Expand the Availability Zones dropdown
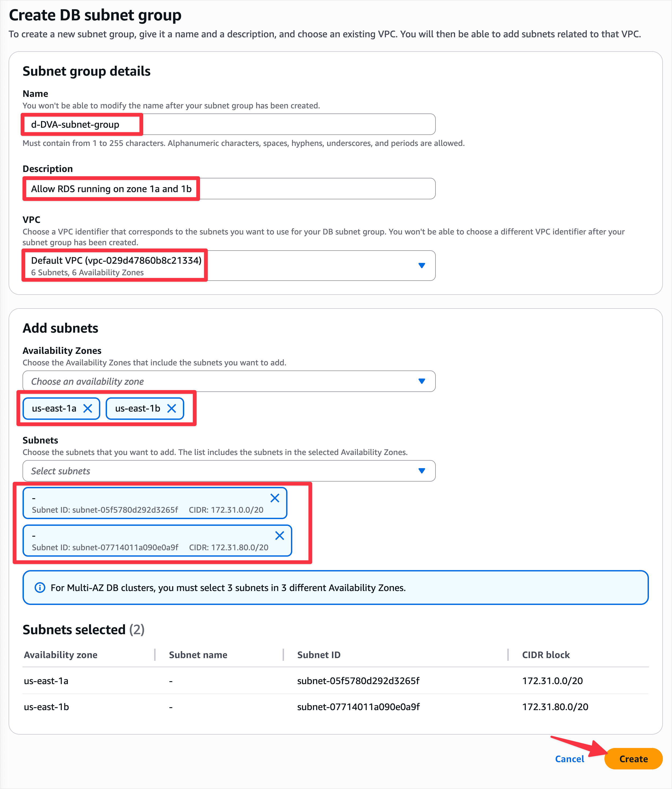672x789 pixels. click(x=421, y=381)
